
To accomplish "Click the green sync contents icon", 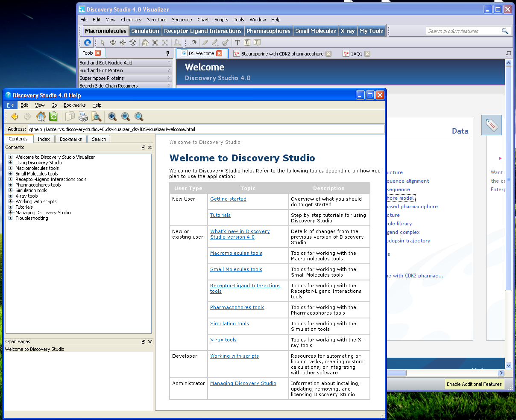I will tap(53, 117).
